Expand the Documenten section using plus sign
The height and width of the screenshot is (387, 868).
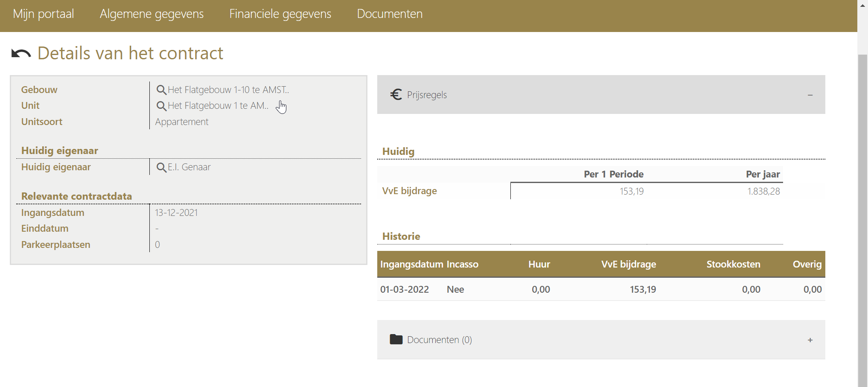[x=810, y=340]
